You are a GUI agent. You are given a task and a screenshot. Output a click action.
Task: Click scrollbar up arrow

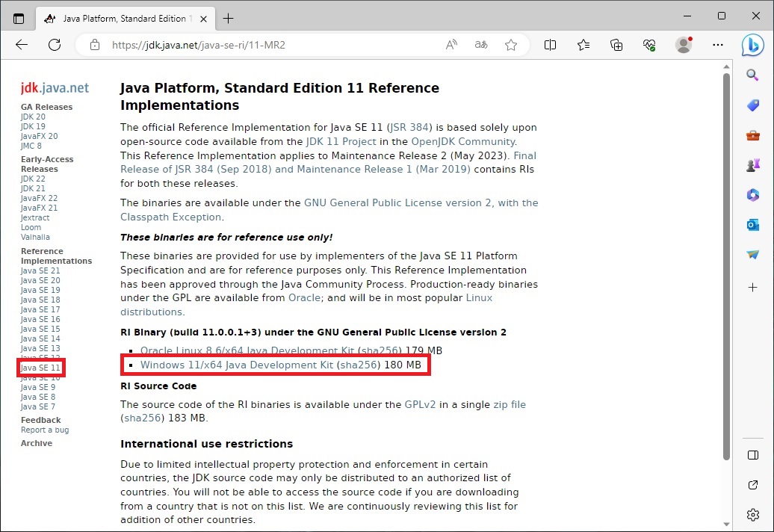click(x=726, y=66)
